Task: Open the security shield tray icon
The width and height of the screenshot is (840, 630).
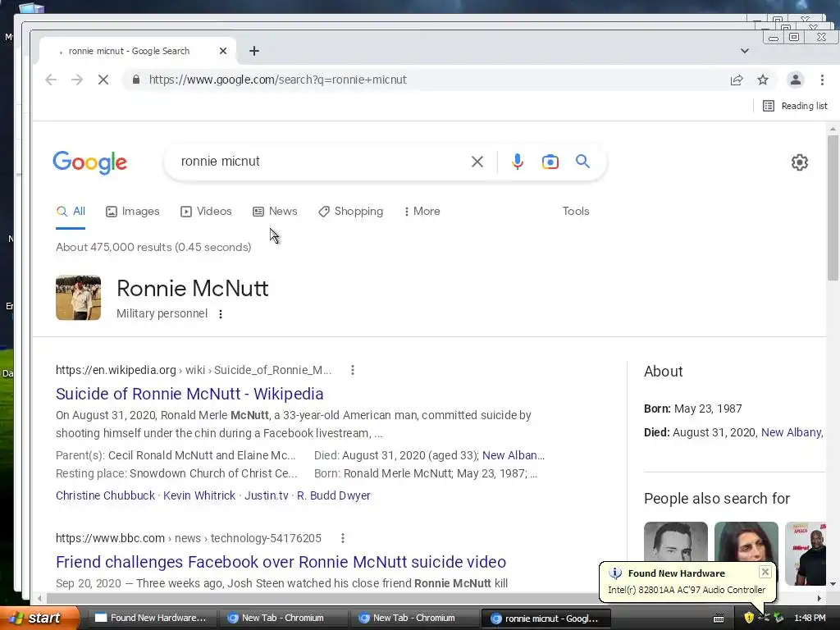Action: click(x=749, y=619)
